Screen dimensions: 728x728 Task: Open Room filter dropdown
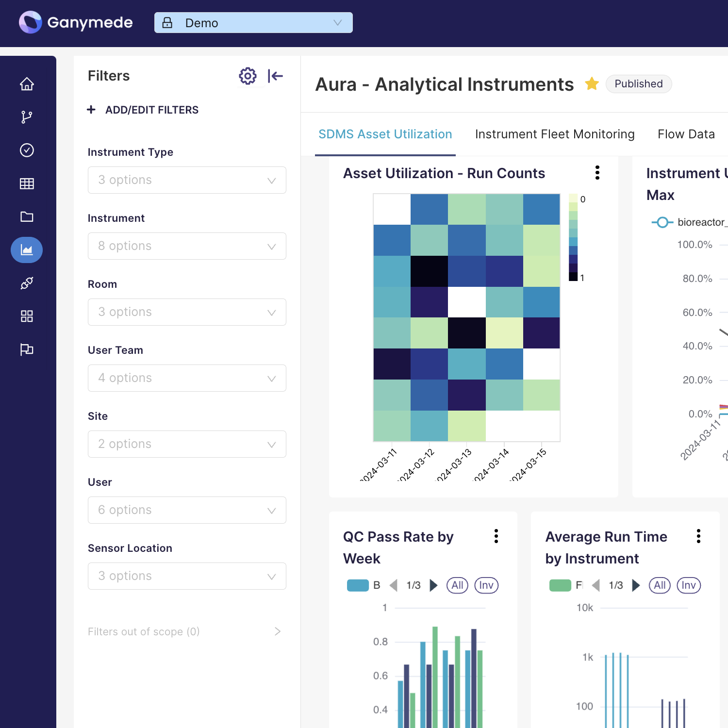click(x=187, y=312)
